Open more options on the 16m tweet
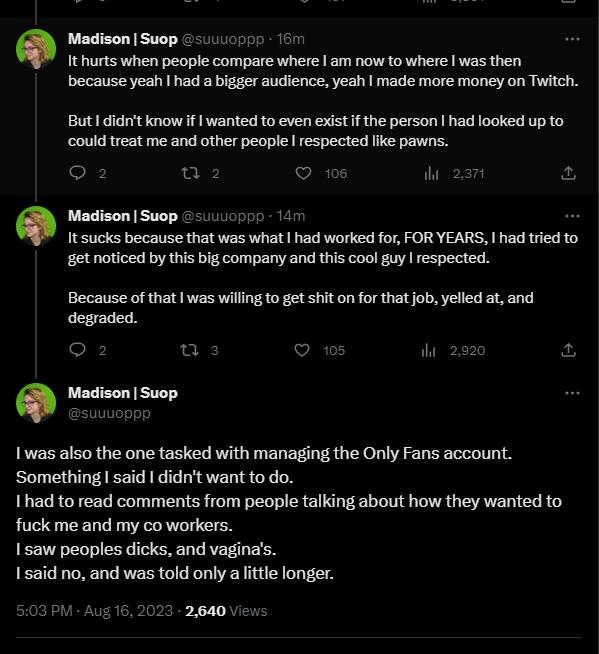599x654 pixels. [572, 39]
